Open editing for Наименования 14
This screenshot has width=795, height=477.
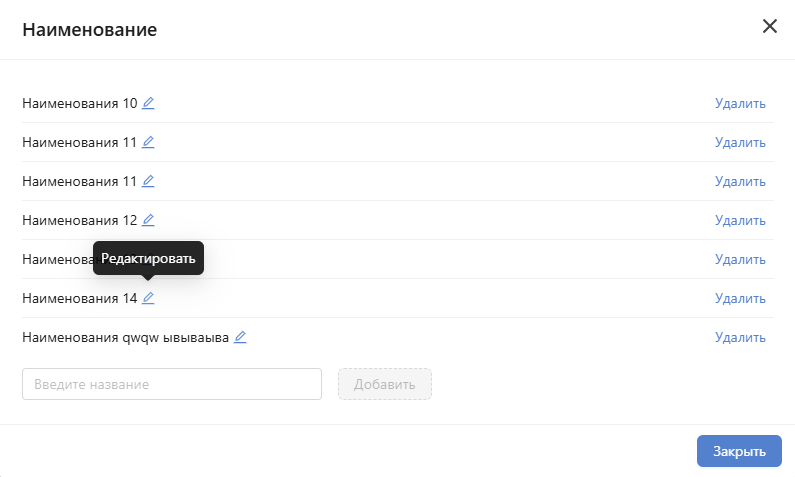(148, 298)
